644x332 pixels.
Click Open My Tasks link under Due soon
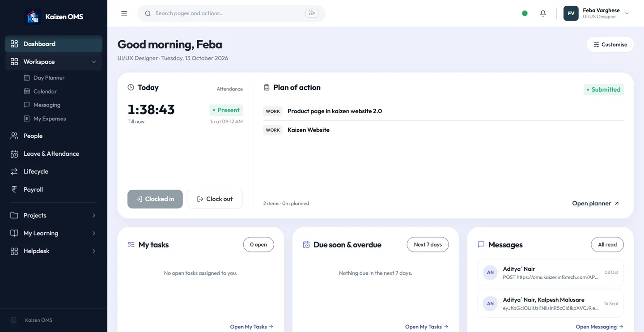427,327
